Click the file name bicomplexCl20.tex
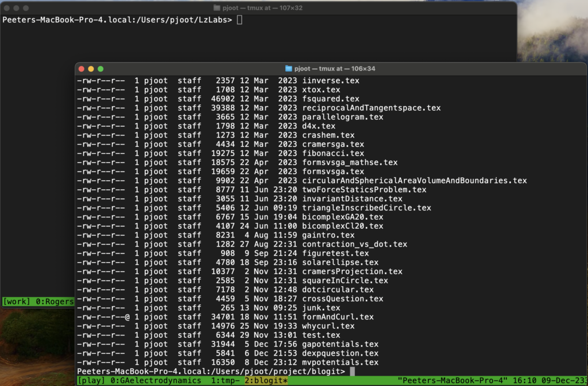The width and height of the screenshot is (588, 386). click(x=343, y=226)
